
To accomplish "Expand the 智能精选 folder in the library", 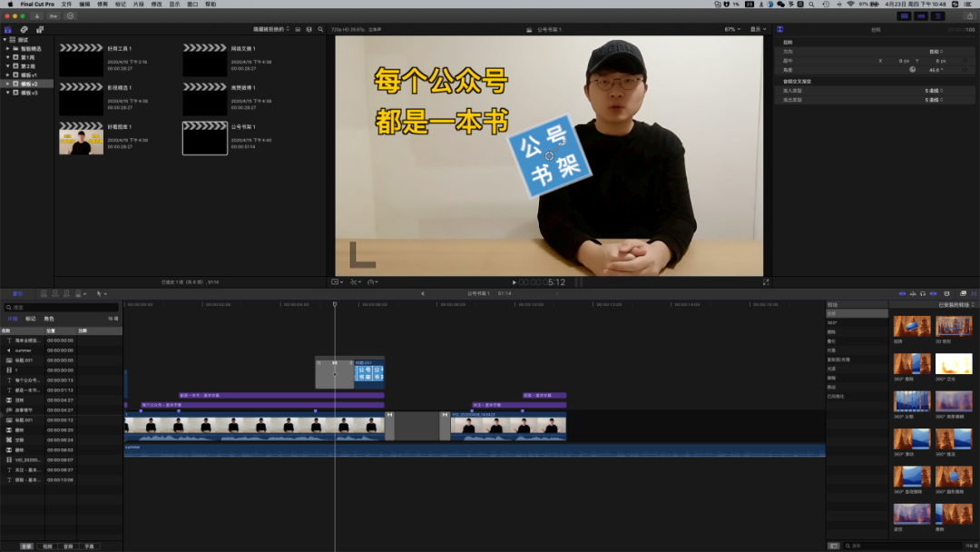I will pos(5,48).
